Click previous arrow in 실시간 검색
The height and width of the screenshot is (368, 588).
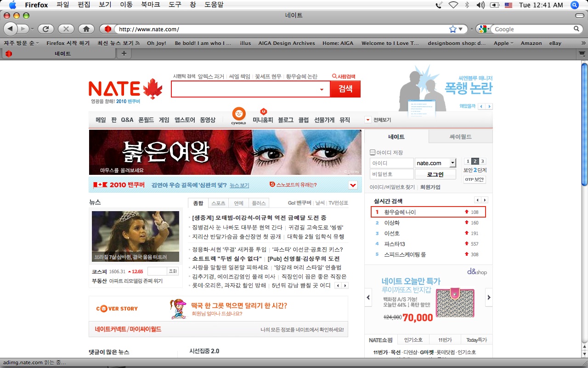point(478,200)
